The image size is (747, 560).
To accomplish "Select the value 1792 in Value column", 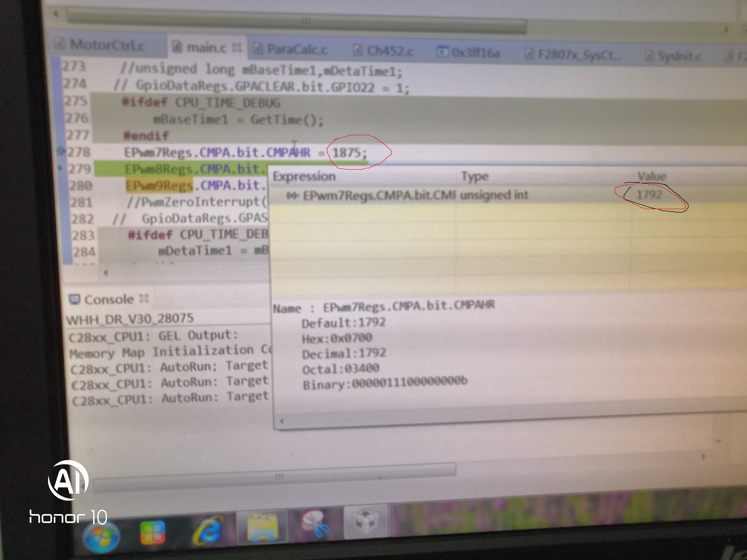I will point(649,195).
